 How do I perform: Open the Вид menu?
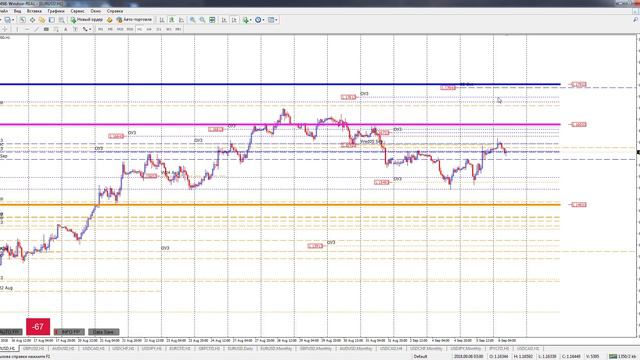17,11
